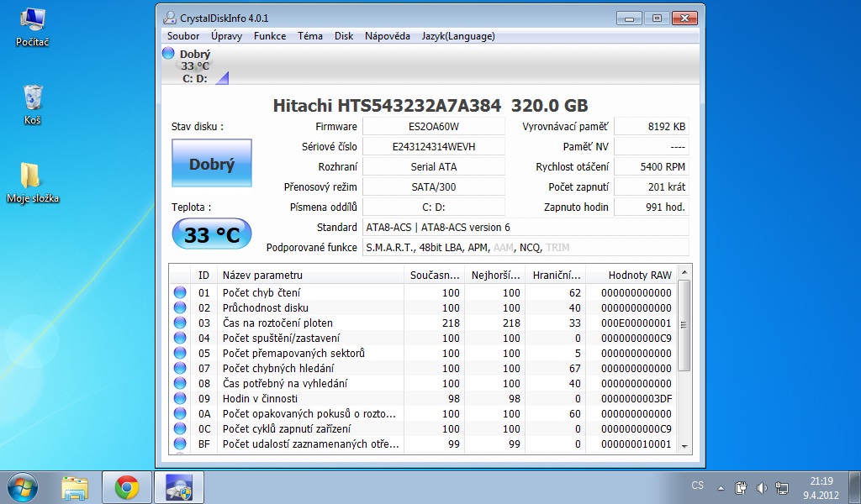
Task: Click RAW value 000000010001
Action: 637,444
